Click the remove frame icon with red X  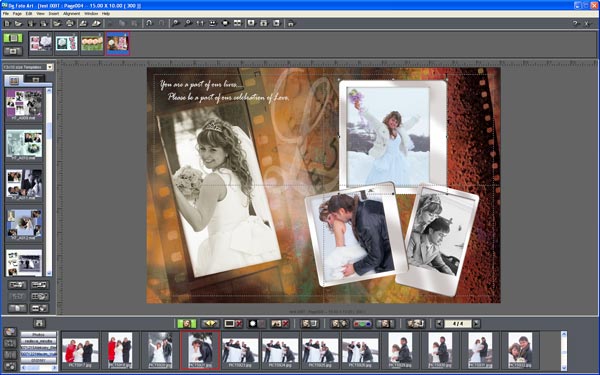[233, 324]
